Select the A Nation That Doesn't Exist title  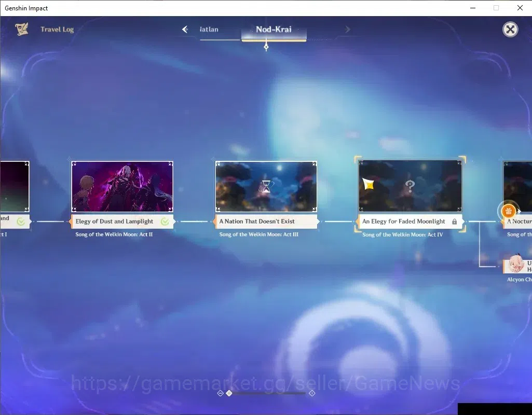click(257, 222)
